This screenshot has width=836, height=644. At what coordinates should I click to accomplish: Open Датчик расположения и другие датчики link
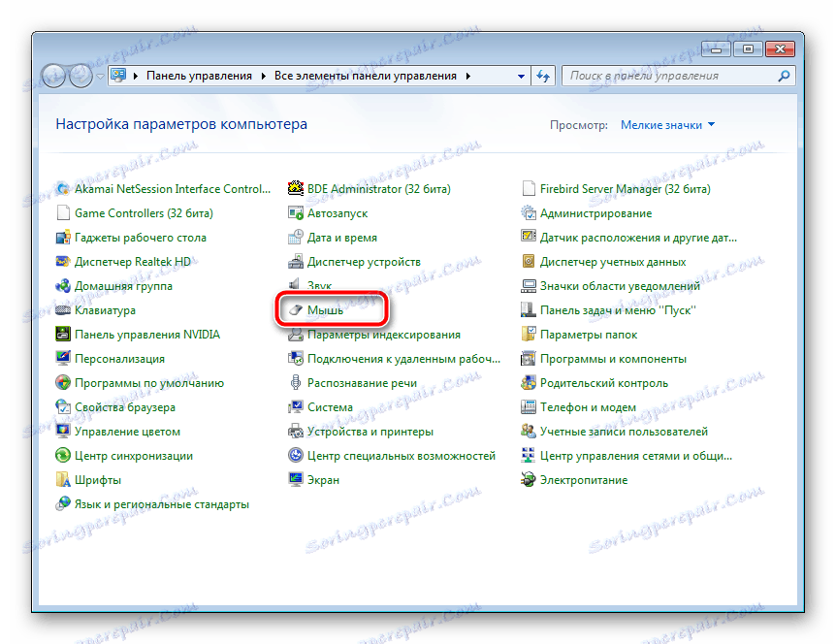[x=638, y=238]
